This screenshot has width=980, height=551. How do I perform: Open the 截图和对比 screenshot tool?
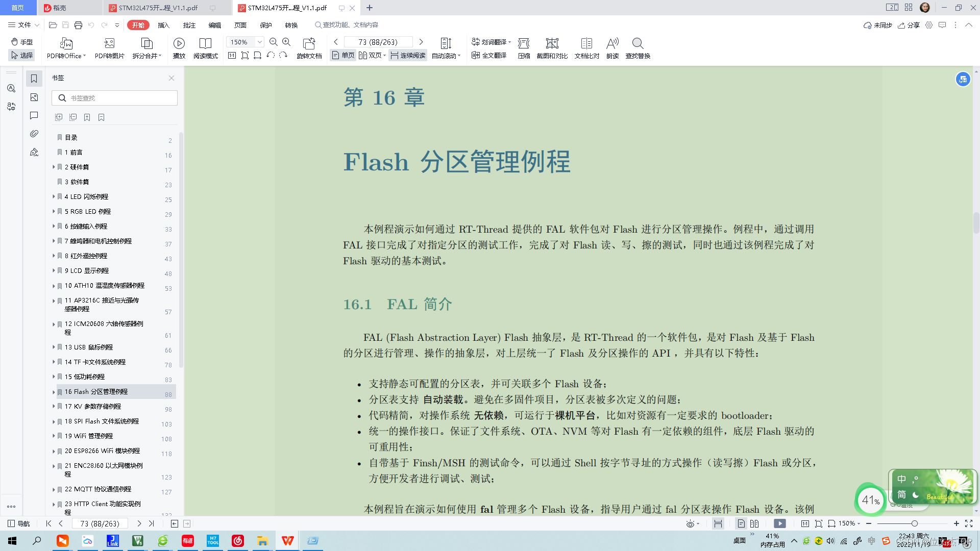553,48
